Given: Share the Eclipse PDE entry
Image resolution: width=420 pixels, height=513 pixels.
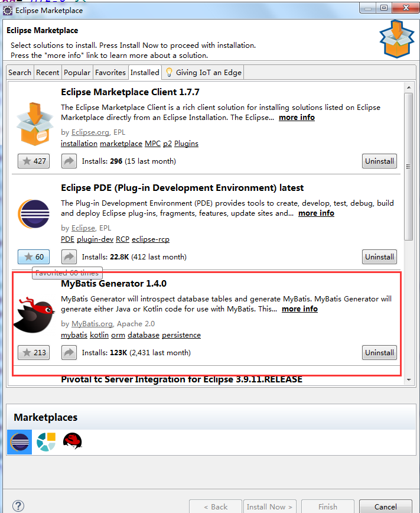Looking at the screenshot, I should 69,257.
